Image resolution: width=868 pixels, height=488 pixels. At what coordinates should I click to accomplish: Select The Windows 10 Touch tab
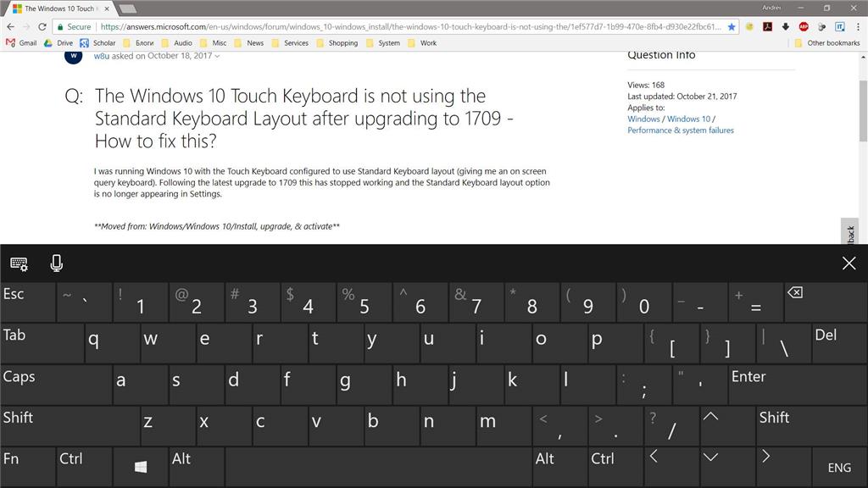click(x=58, y=8)
